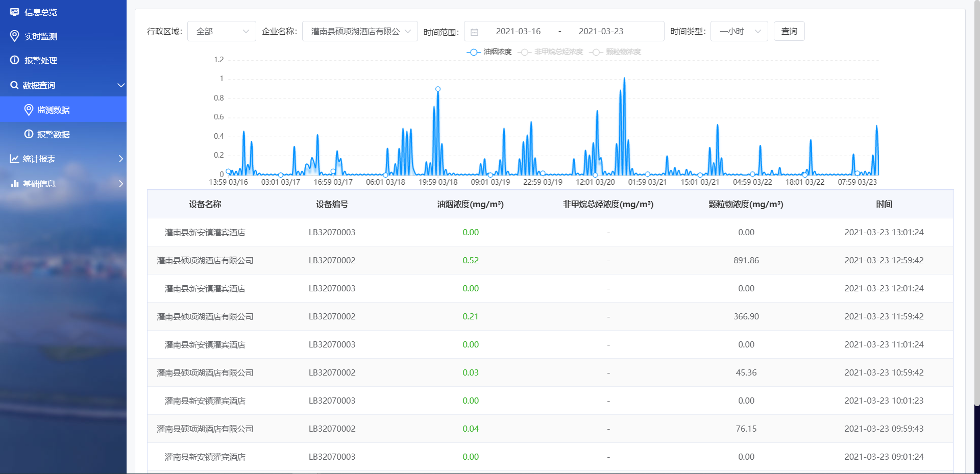This screenshot has width=980, height=474.
Task: Click the 监测数据 pin icon
Action: pos(29,110)
